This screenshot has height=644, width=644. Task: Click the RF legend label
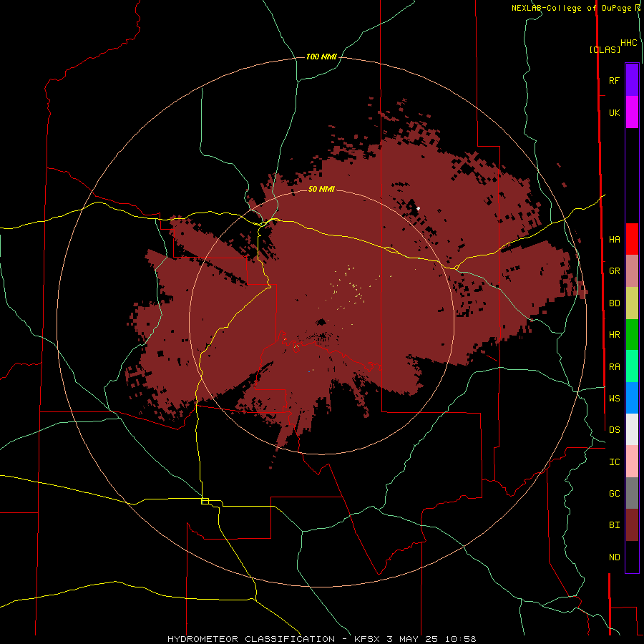[614, 80]
